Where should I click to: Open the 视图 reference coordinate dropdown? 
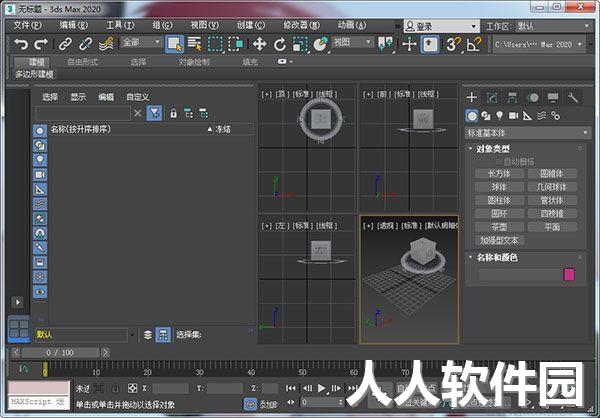pyautogui.click(x=352, y=41)
